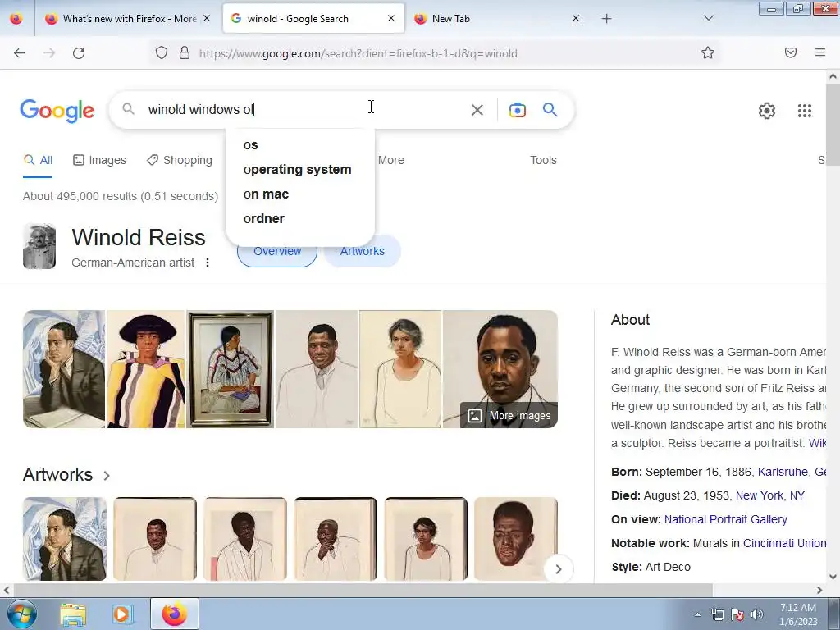
Task: Open National Portrait Gallery link
Action: click(726, 519)
